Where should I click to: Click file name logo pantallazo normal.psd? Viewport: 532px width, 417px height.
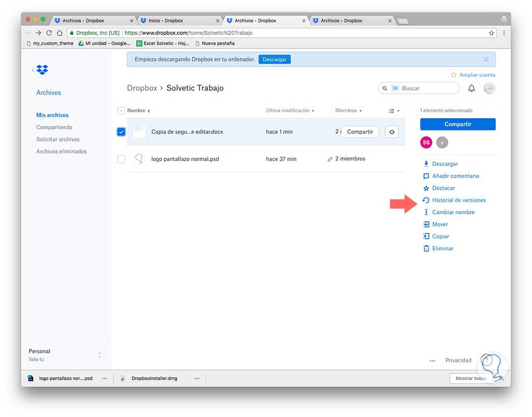pyautogui.click(x=185, y=159)
